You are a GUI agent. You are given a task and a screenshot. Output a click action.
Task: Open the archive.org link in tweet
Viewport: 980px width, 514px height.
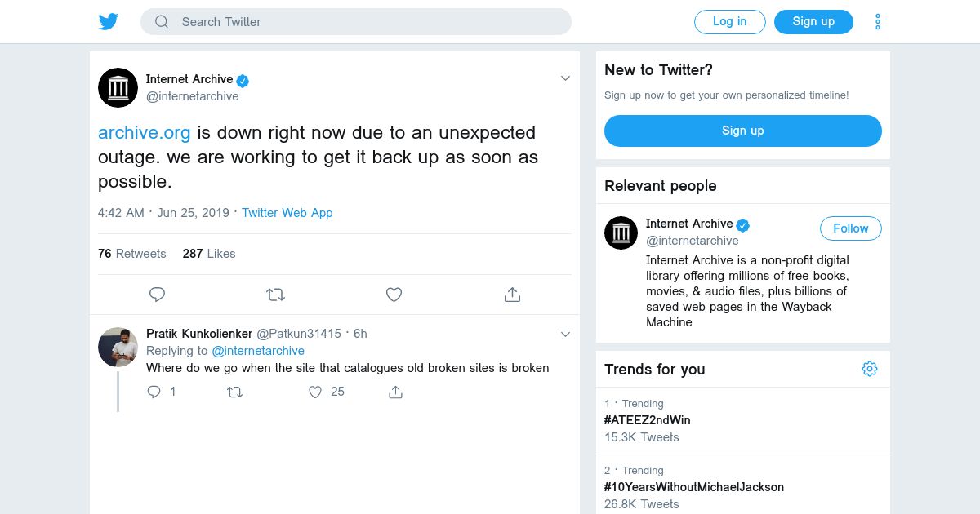pos(145,132)
